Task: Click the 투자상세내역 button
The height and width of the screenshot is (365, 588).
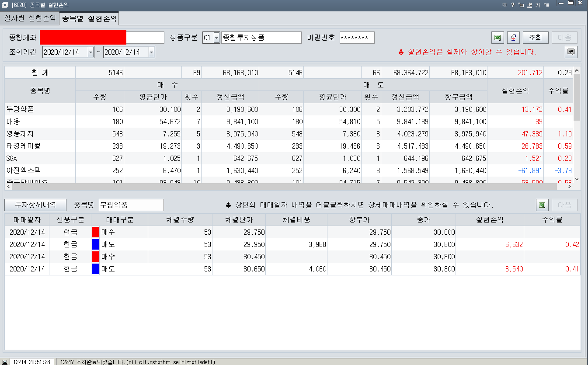Action: pos(35,205)
